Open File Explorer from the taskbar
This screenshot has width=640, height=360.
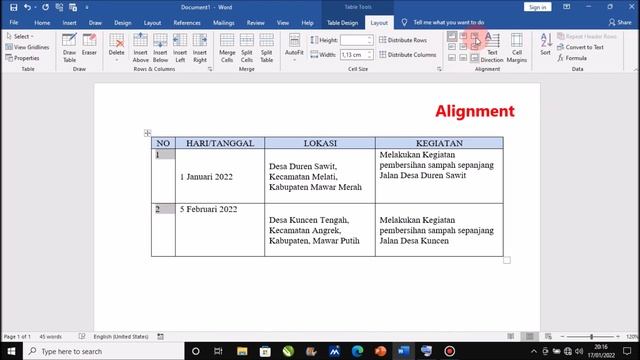click(242, 351)
